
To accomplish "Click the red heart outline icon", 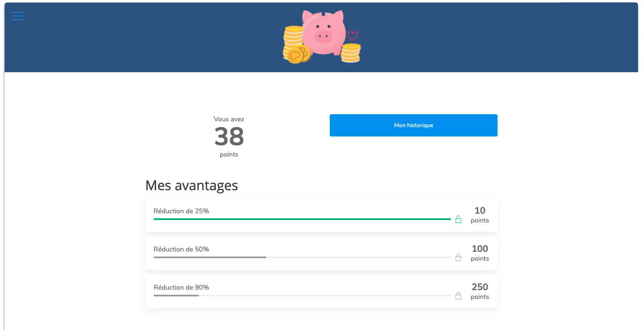I will point(353,36).
